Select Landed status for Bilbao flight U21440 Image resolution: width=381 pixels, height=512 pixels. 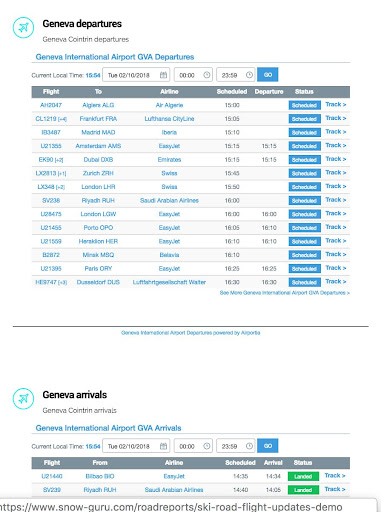tap(303, 476)
